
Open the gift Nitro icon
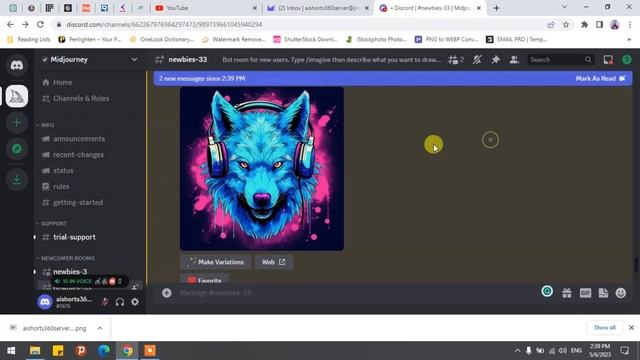click(x=567, y=293)
